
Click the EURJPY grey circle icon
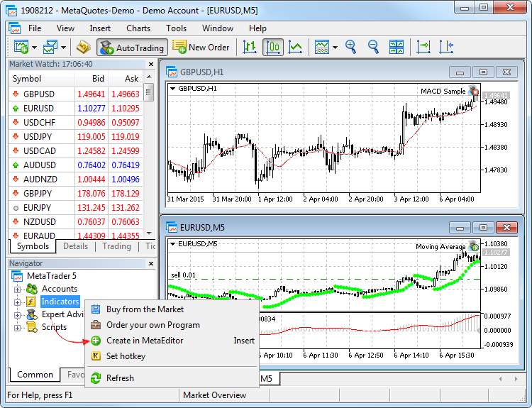16,208
